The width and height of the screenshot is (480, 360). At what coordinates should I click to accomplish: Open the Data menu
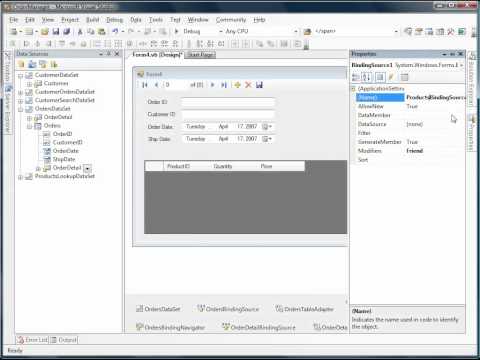coord(136,20)
